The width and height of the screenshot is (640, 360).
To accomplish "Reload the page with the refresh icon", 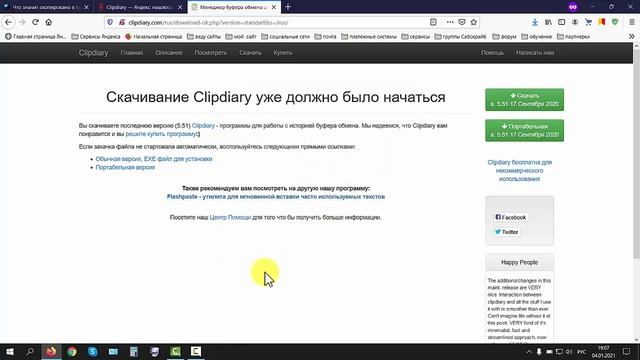I will pos(36,22).
